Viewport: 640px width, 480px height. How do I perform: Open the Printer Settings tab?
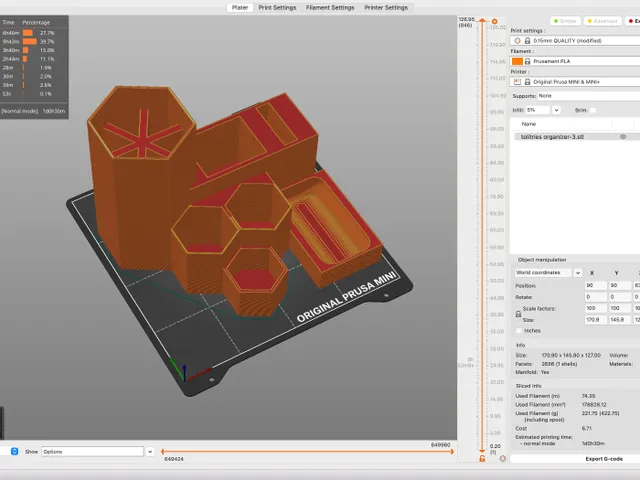pyautogui.click(x=386, y=7)
